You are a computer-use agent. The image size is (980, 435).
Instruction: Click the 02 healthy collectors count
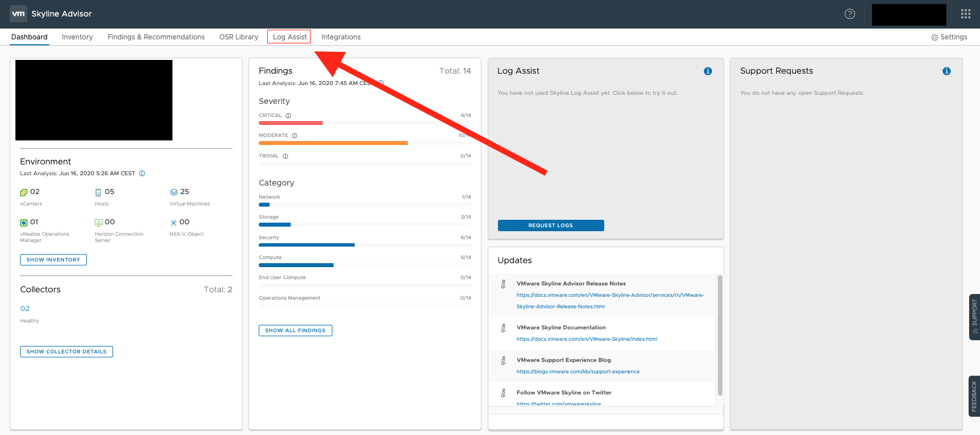pos(25,309)
